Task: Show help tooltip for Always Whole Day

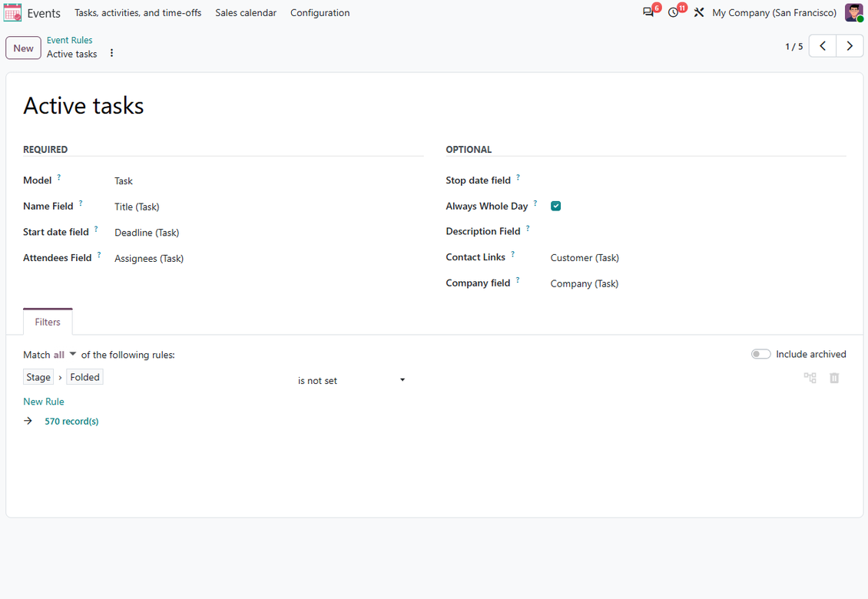Action: [535, 204]
